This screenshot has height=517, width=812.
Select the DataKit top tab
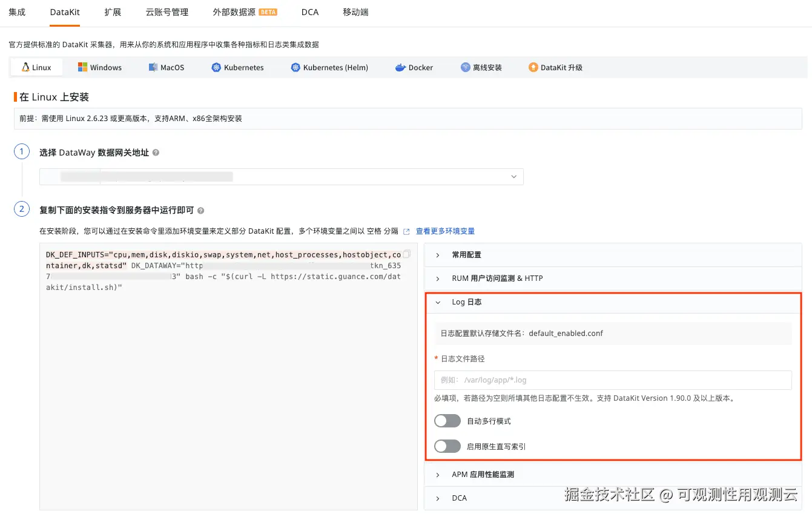65,12
